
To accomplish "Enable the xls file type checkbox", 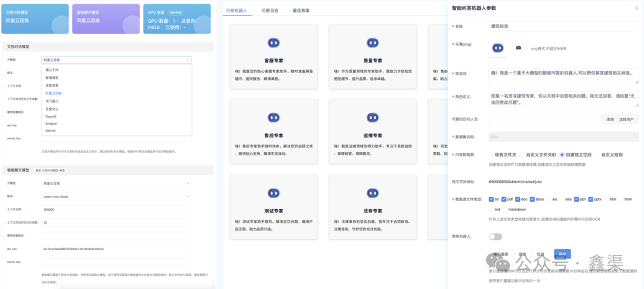I will click(x=549, y=199).
